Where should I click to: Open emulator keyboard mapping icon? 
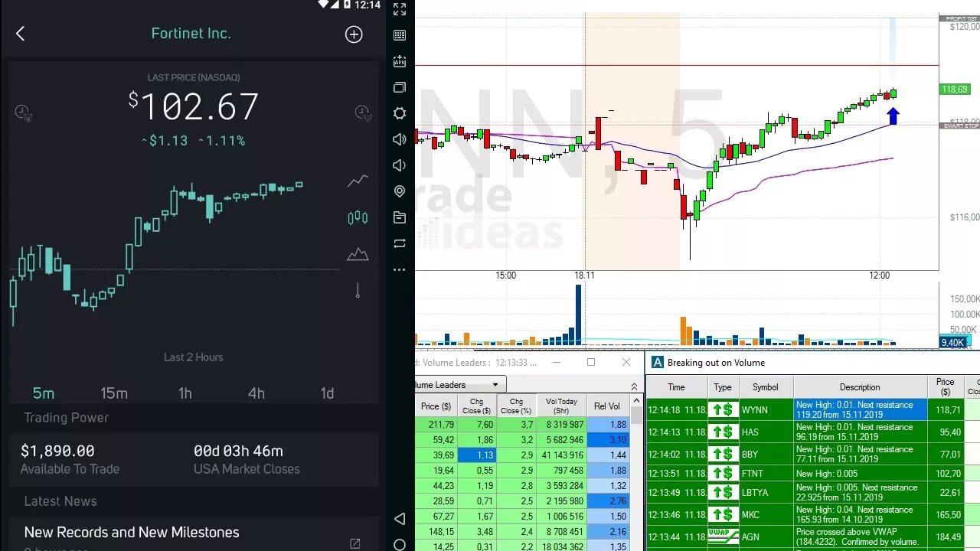coord(400,35)
